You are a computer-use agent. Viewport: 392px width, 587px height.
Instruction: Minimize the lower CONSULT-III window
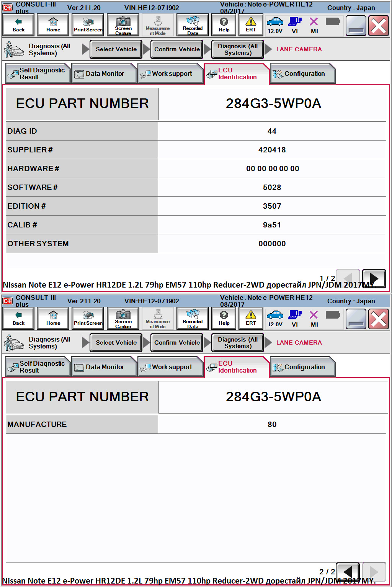pyautogui.click(x=356, y=319)
